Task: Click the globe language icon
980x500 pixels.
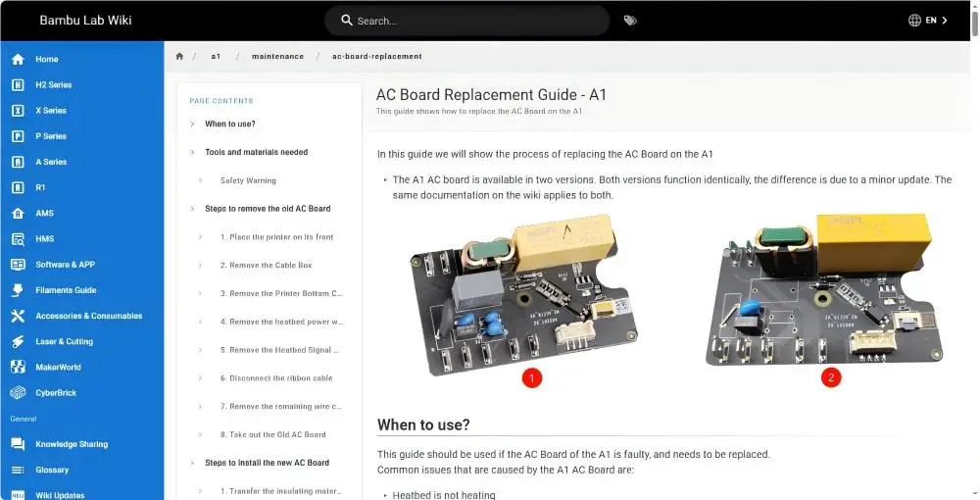Action: (x=914, y=20)
